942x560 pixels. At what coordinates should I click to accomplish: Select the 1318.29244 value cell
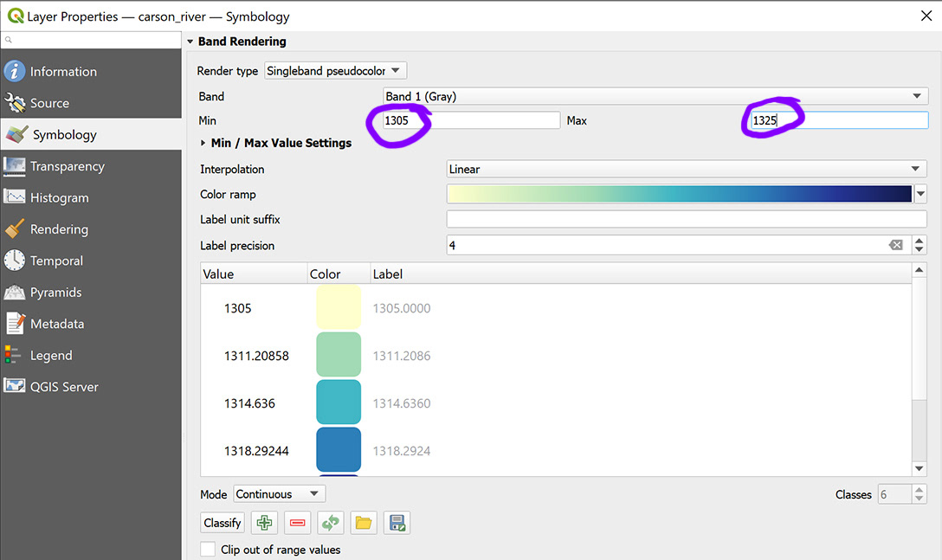tap(256, 451)
